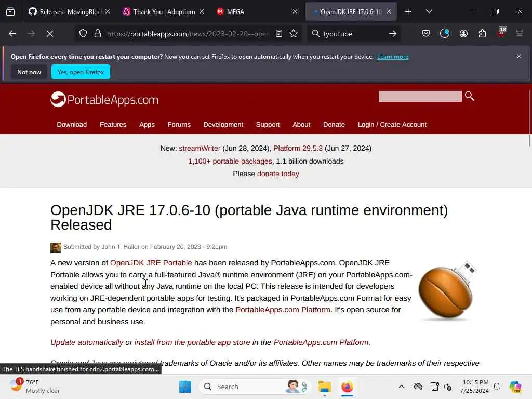Open weather widget 76°F
This screenshot has height=399, width=532.
35,387
